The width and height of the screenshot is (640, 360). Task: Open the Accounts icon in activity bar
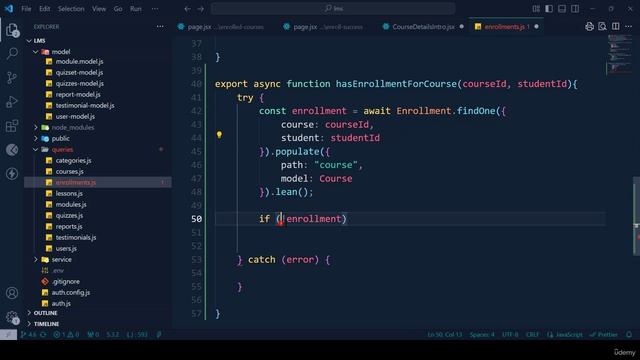(12, 293)
